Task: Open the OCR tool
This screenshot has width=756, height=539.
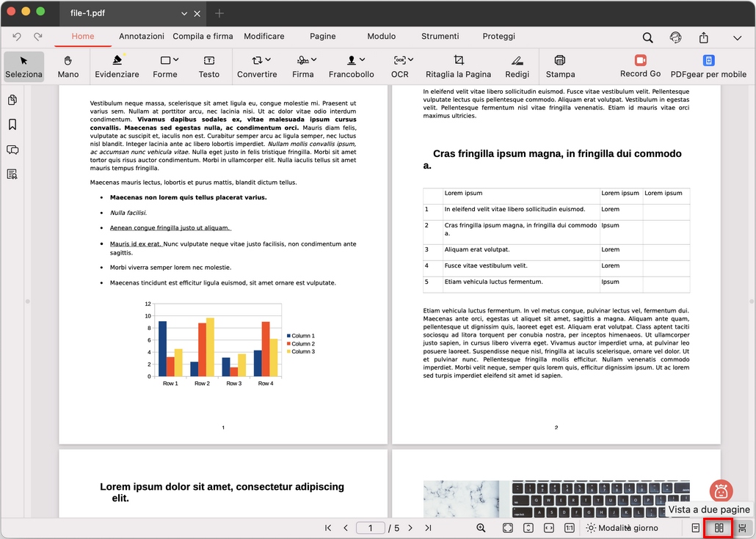Action: pos(400,66)
